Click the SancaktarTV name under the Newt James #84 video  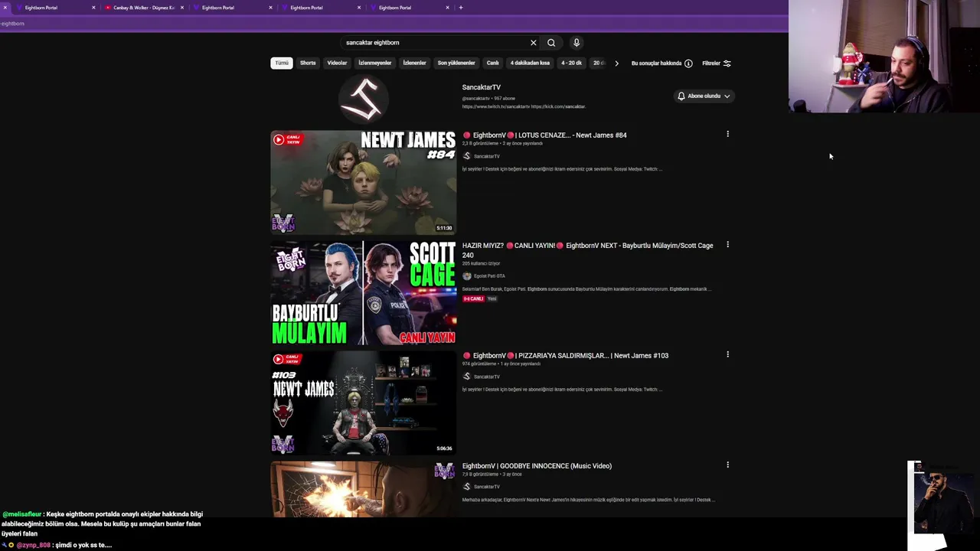[x=486, y=156]
